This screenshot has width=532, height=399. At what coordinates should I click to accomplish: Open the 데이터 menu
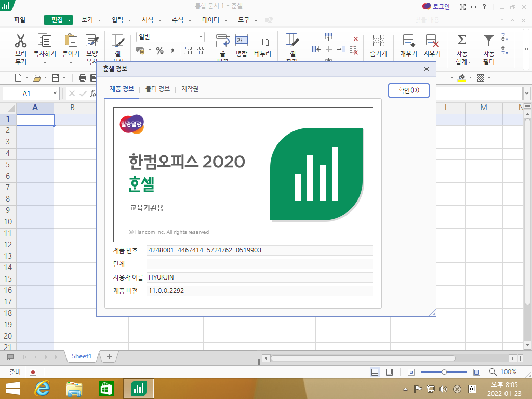point(211,20)
